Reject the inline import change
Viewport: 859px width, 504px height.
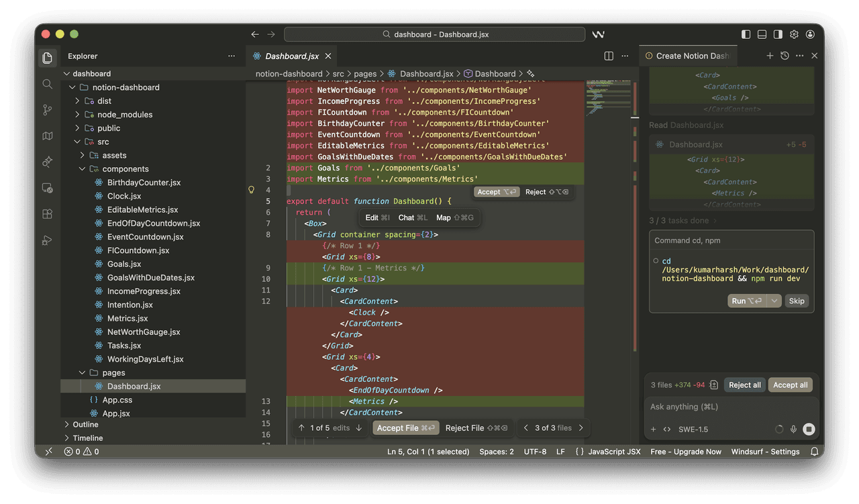click(547, 192)
